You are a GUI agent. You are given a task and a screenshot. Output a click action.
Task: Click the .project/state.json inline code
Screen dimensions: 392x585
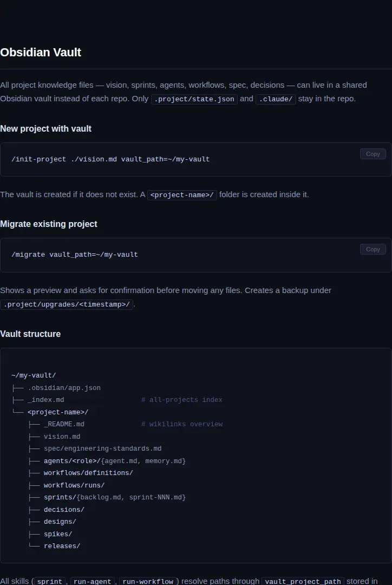pos(194,99)
